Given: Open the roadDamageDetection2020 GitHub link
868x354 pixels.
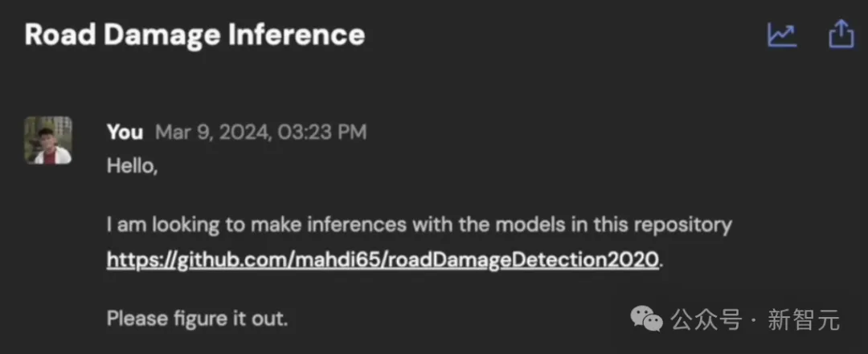Looking at the screenshot, I should (x=383, y=259).
